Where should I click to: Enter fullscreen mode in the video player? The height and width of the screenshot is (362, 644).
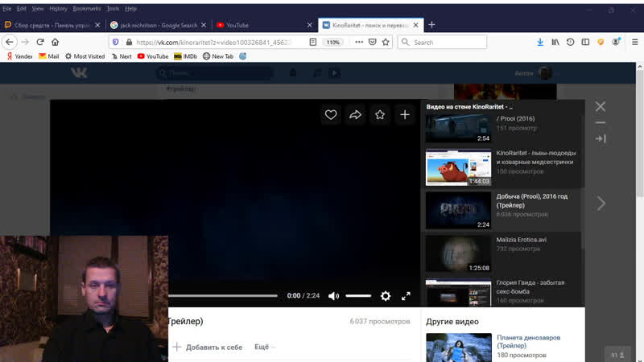coord(407,296)
